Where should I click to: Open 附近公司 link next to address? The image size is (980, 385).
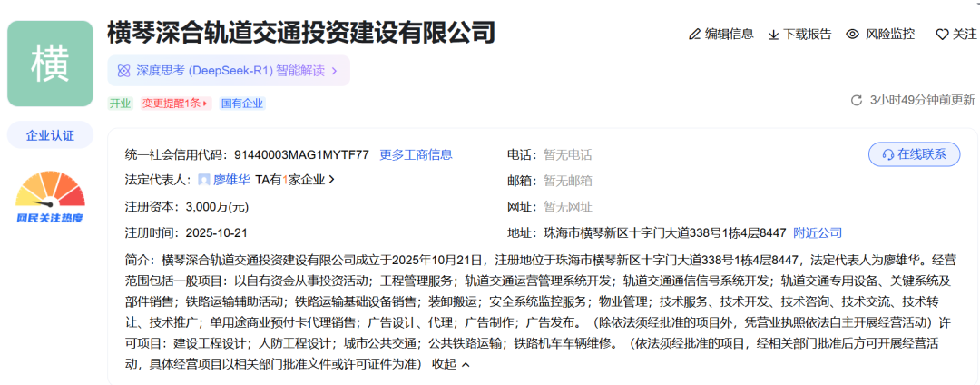coord(818,232)
